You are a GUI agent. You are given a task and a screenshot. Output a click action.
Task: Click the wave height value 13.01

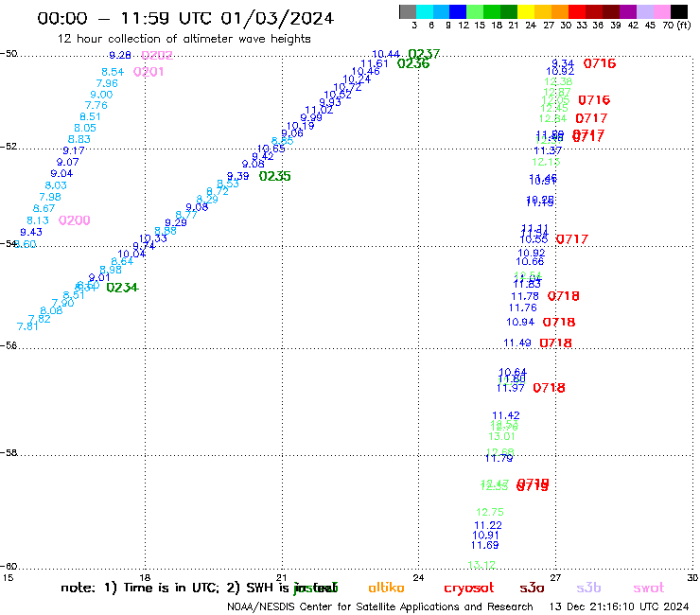click(x=501, y=437)
